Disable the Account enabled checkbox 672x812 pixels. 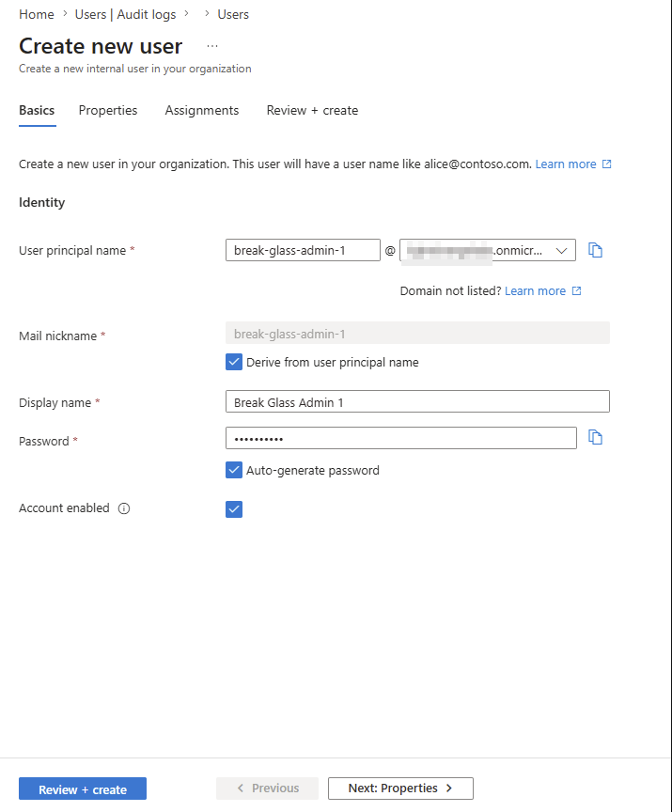tap(234, 509)
